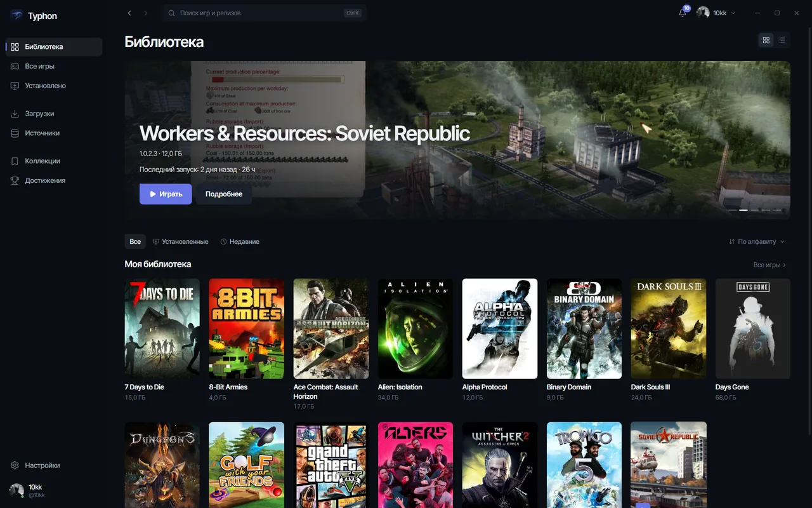This screenshot has height=508, width=812.
Task: Open Настройки settings in the sidebar
Action: (x=54, y=465)
